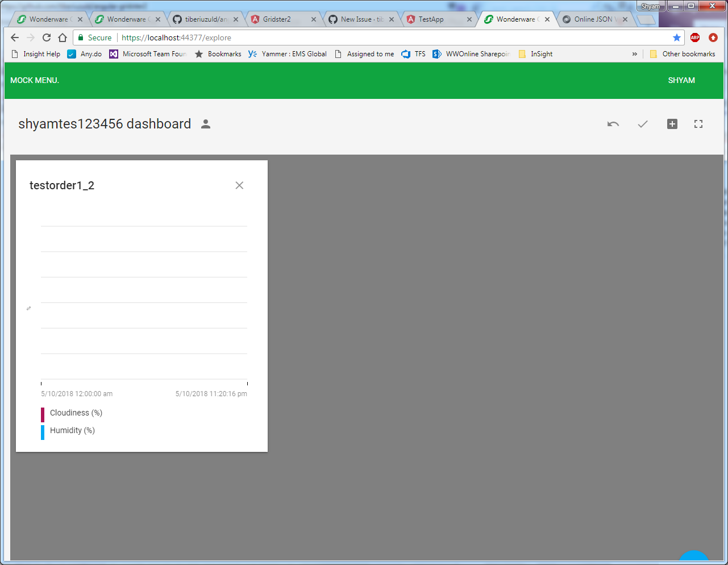Open the Any.do bookmark
Viewport: 728px width, 565px height.
(x=85, y=54)
